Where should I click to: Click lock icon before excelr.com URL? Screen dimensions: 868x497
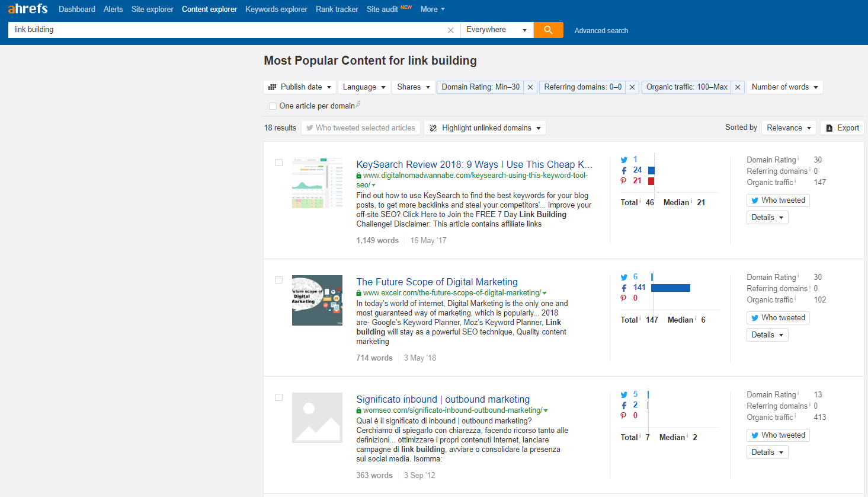[x=359, y=293]
